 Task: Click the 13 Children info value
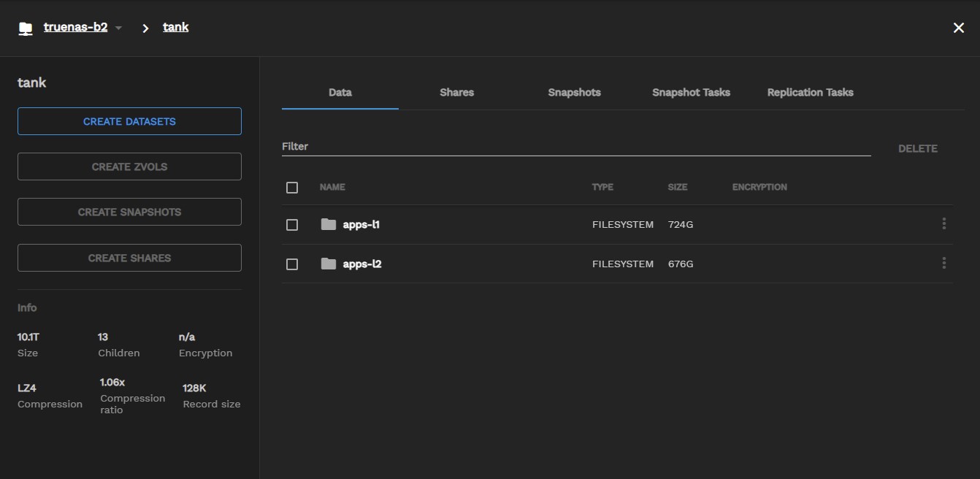click(x=103, y=337)
